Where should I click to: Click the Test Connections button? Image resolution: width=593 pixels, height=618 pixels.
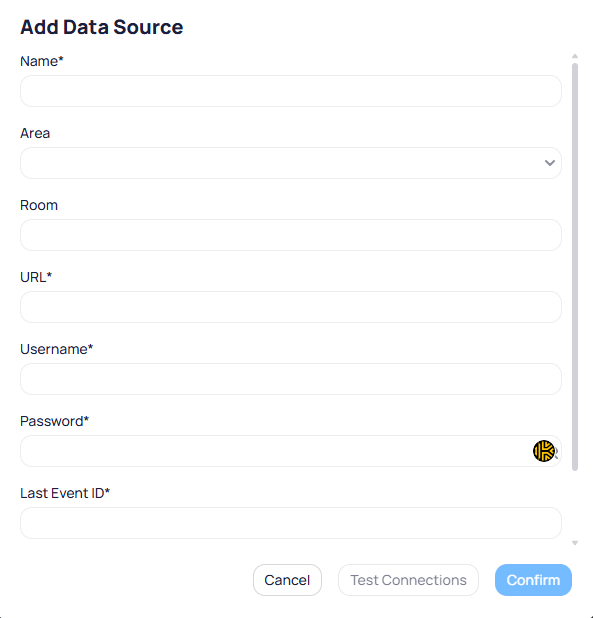[x=408, y=580]
